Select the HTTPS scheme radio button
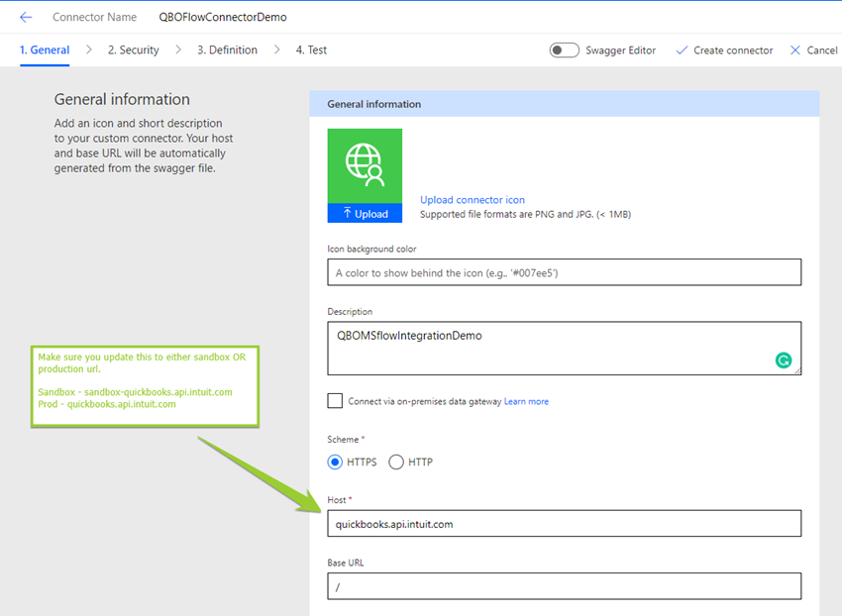This screenshot has height=616, width=842. [x=335, y=462]
